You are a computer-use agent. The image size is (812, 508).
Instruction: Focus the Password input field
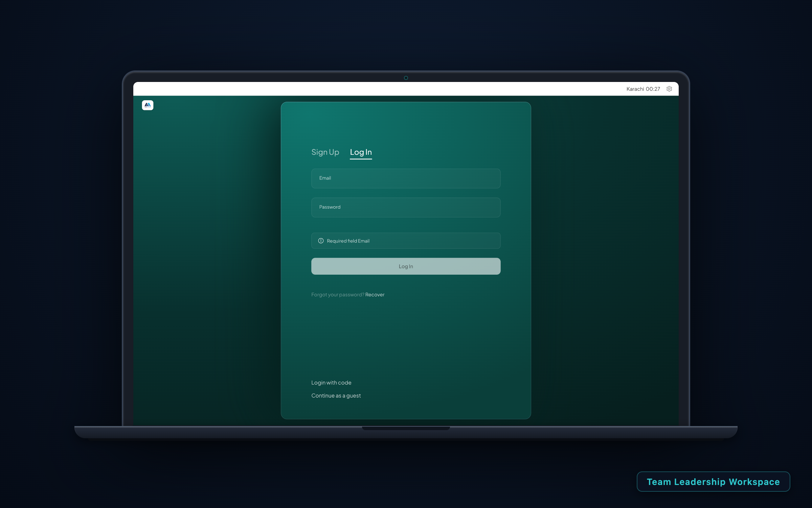click(x=406, y=208)
